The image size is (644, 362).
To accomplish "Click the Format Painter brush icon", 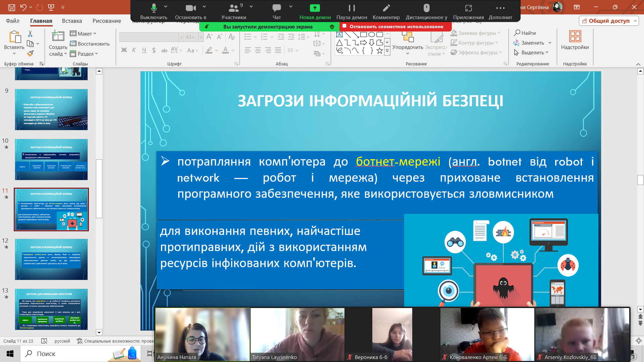I will coord(30,53).
